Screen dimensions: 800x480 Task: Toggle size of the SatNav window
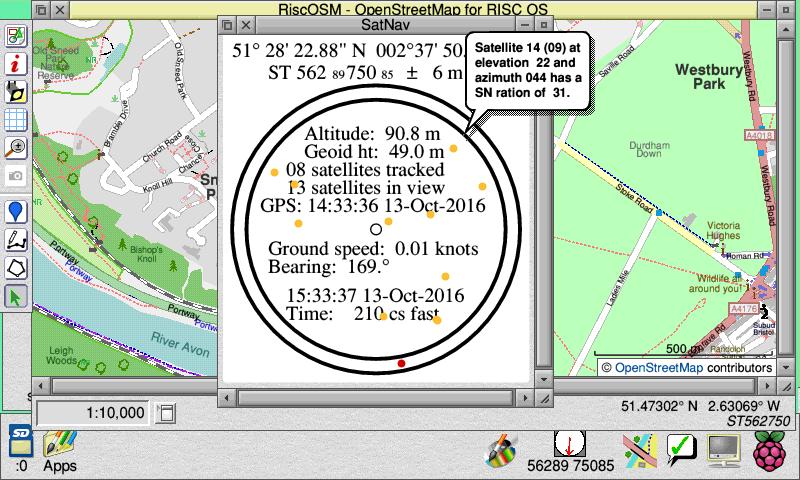click(x=544, y=24)
